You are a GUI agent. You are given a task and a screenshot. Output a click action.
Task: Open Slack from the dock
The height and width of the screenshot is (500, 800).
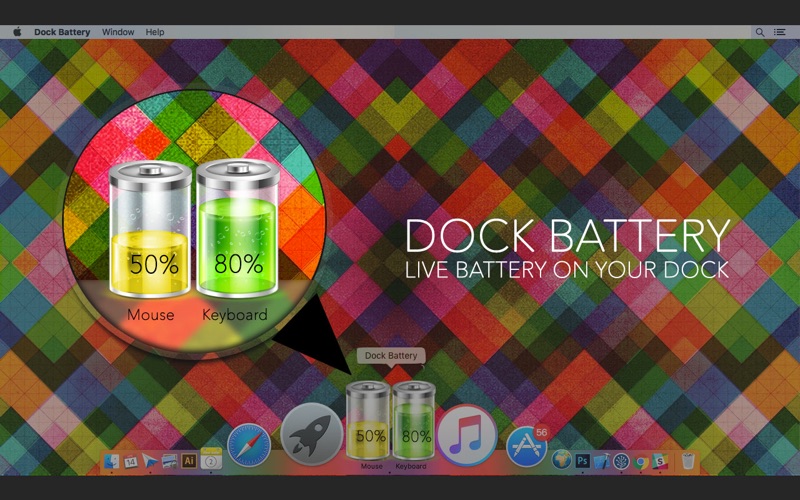click(x=660, y=460)
